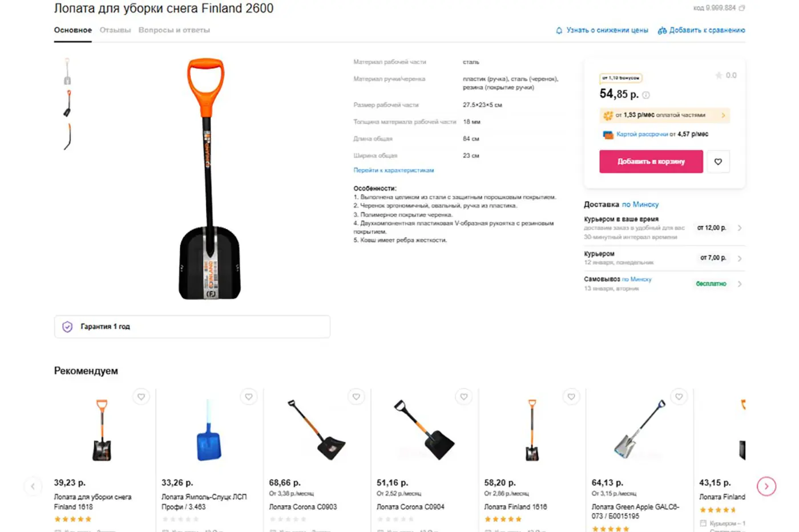Open Перейти к характеристикам link
The width and height of the screenshot is (799, 532).
pos(394,170)
